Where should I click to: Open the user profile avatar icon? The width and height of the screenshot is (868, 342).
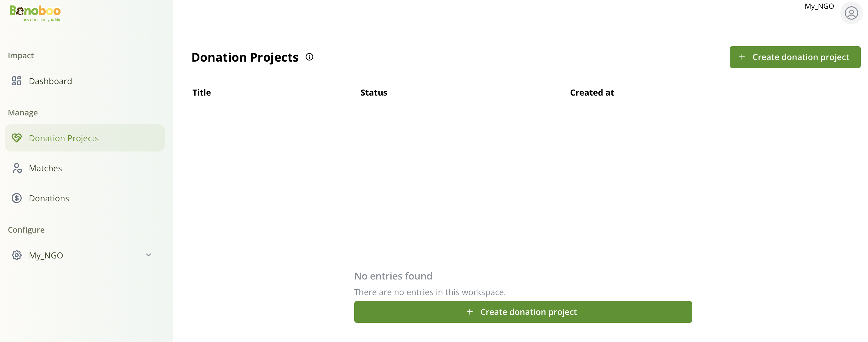click(x=851, y=13)
